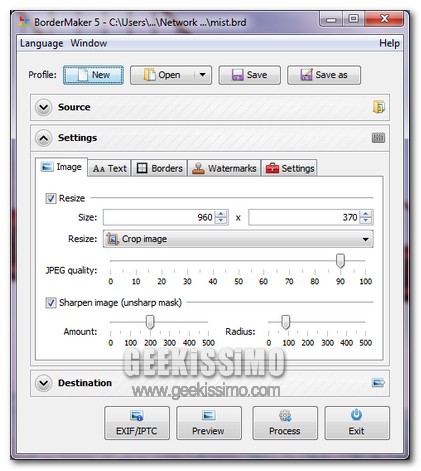Toggle Sharpen image (unsharp mask) checkbox
421x471 pixels.
[51, 303]
